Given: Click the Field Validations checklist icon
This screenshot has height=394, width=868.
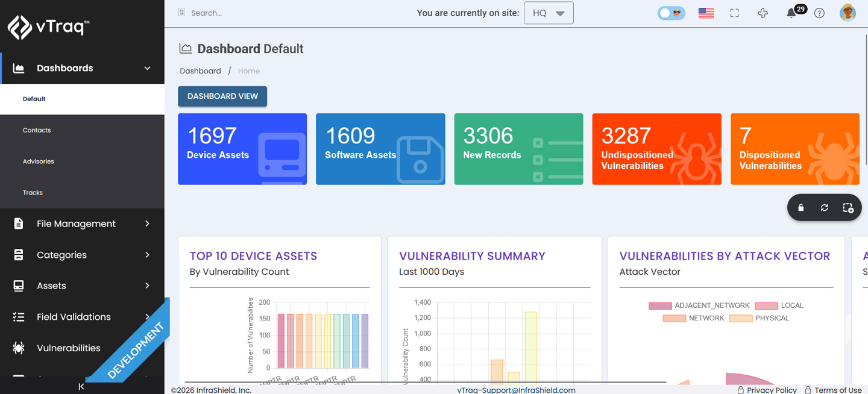Looking at the screenshot, I should click(x=19, y=317).
